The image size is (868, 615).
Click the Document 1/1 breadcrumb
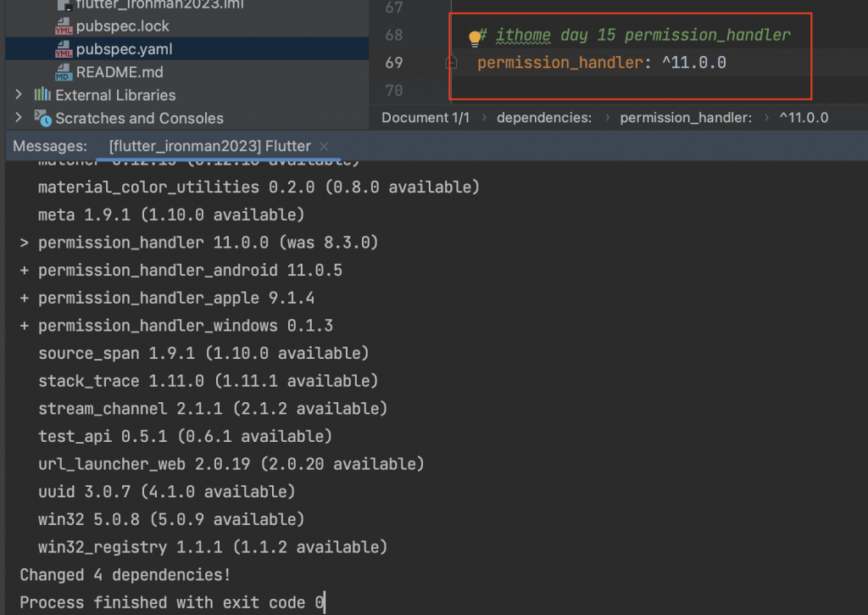point(426,118)
